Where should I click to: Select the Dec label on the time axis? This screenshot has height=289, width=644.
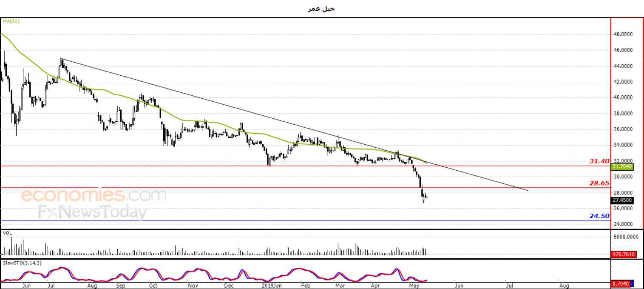click(x=229, y=286)
